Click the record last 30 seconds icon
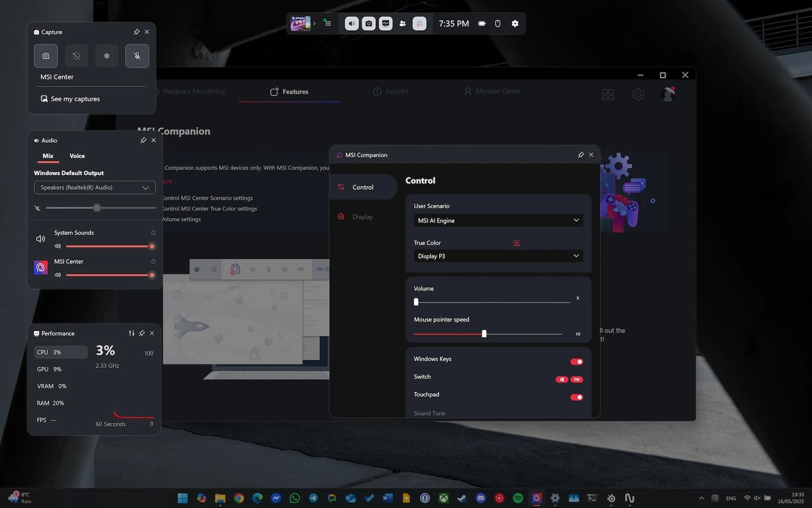The width and height of the screenshot is (812, 508). click(x=76, y=56)
